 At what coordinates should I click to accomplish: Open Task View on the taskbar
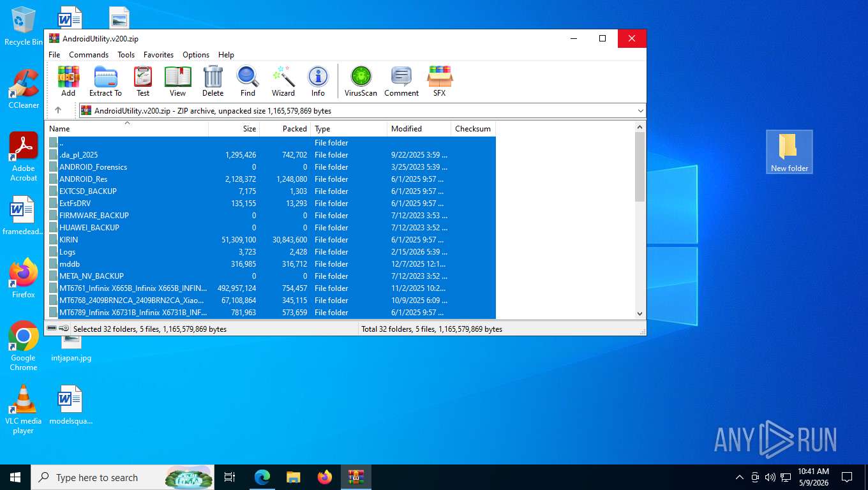tap(230, 477)
